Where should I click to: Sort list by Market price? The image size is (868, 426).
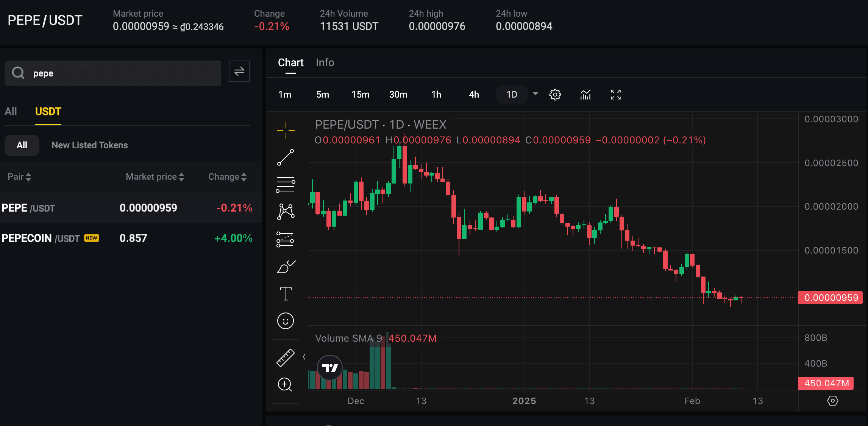[155, 177]
